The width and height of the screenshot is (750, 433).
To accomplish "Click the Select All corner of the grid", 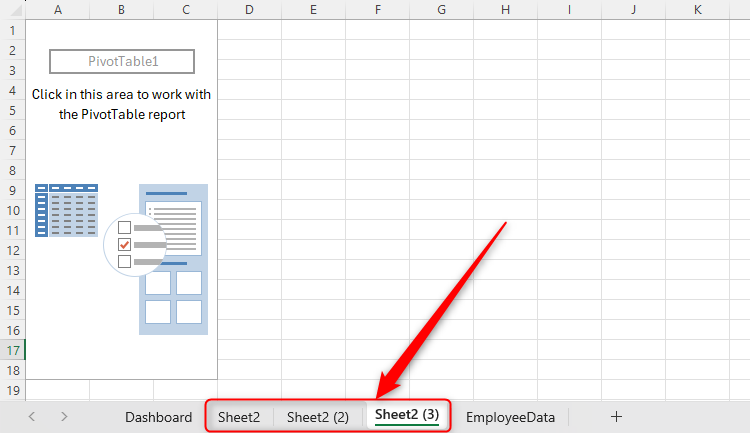I will coord(12,9).
